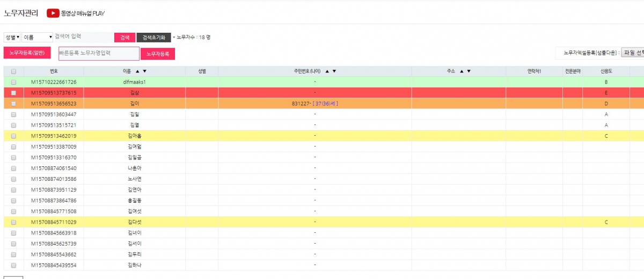Open 노무자등록(일반) registration
This screenshot has width=644, height=279.
tap(27, 53)
